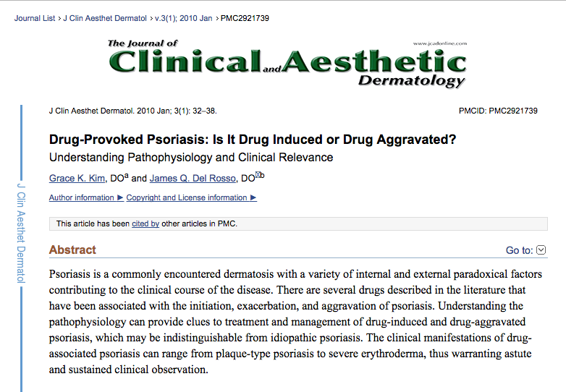Click the triangle arrow after Copyright and License
Image resolution: width=566 pixels, height=392 pixels.
(253, 197)
